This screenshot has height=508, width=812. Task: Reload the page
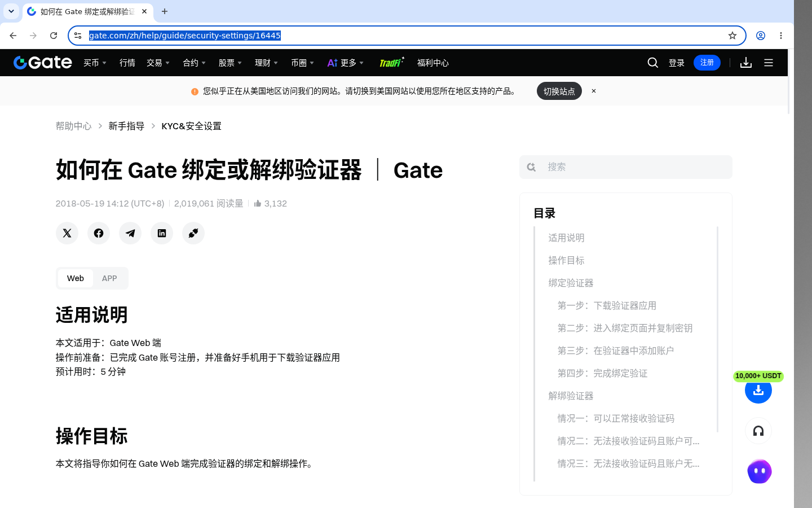tap(54, 36)
